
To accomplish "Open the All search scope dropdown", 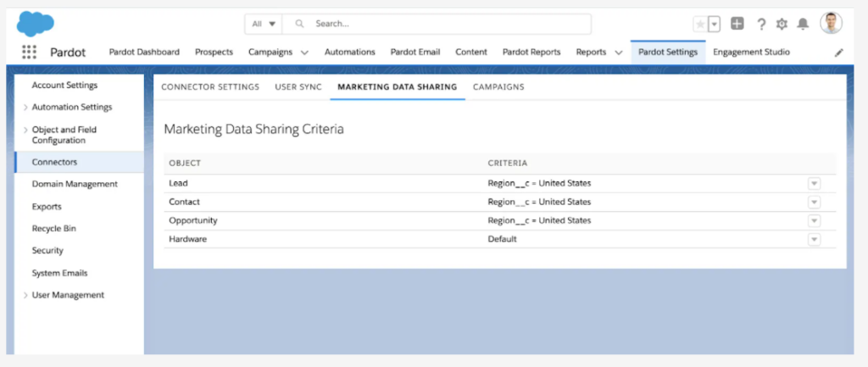I will point(264,24).
